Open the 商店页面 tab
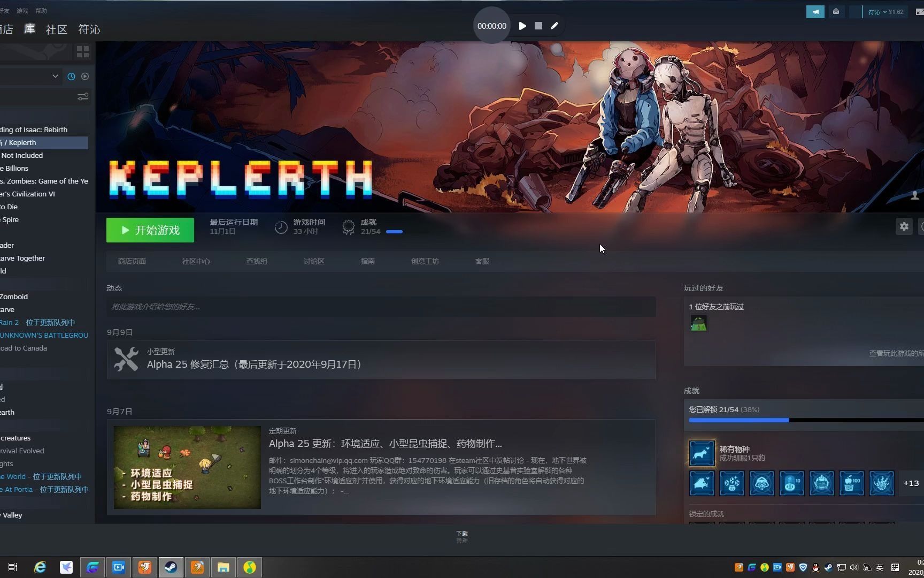The height and width of the screenshot is (578, 924). pos(132,261)
